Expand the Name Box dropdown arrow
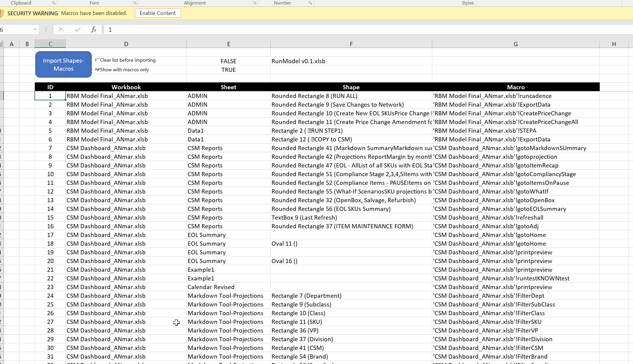 click(35, 29)
